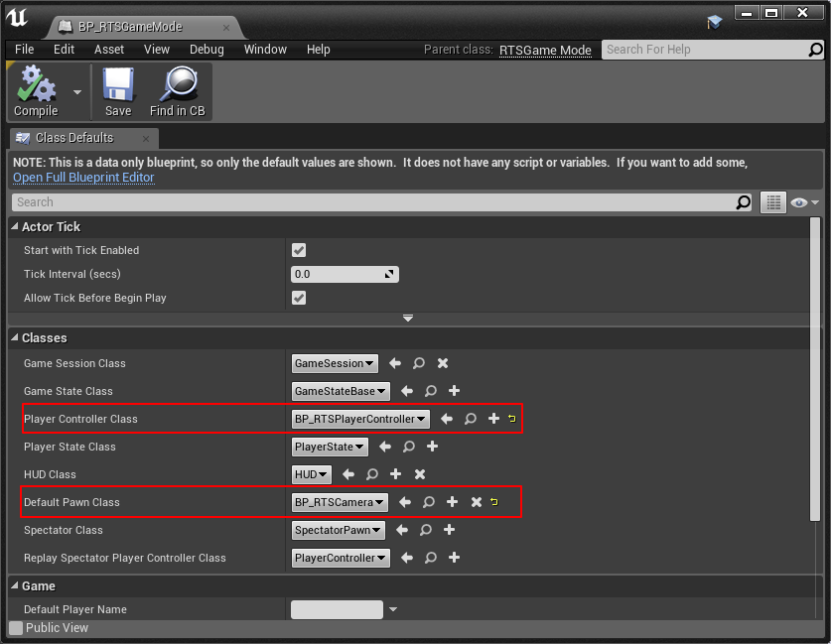The height and width of the screenshot is (644, 831).
Task: Click the tutorials graduation cap icon
Action: (x=715, y=22)
